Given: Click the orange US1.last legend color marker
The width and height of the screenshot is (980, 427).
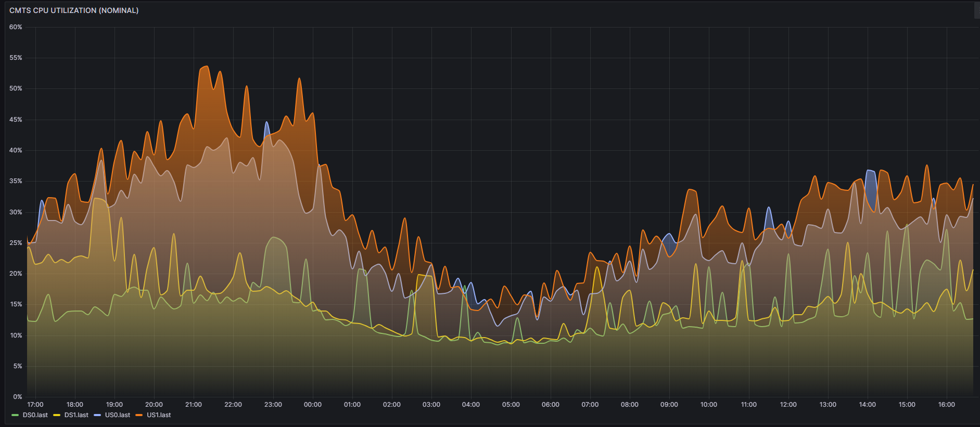Looking at the screenshot, I should pos(139,415).
